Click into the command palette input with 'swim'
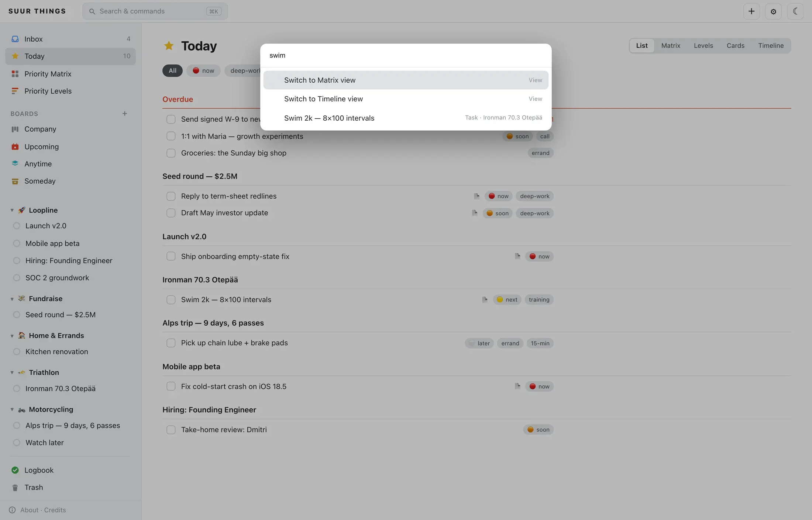The height and width of the screenshot is (520, 812). tap(406, 55)
